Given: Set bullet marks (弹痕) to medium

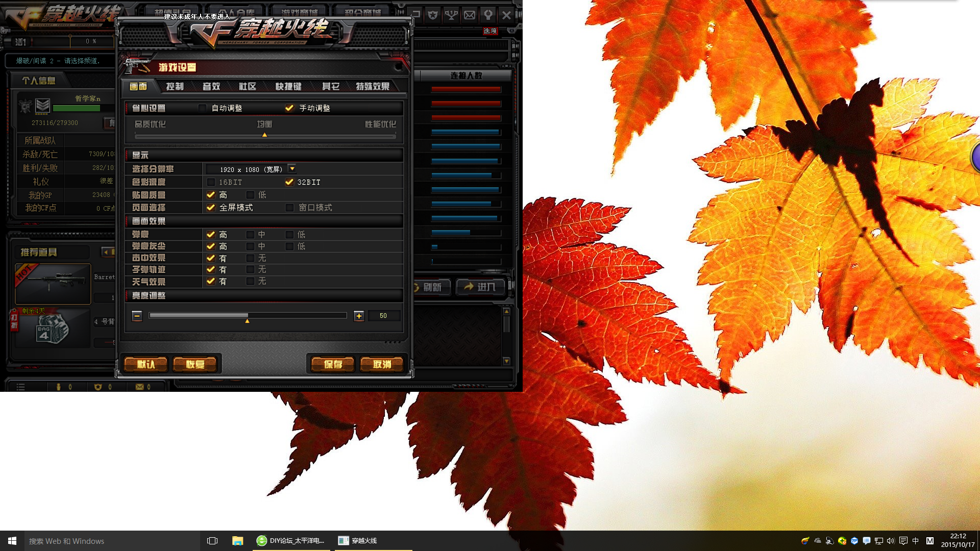Looking at the screenshot, I should (x=250, y=235).
